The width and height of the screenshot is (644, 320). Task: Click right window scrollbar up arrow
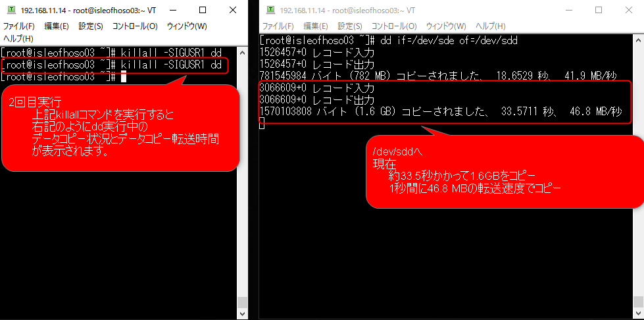tap(639, 40)
